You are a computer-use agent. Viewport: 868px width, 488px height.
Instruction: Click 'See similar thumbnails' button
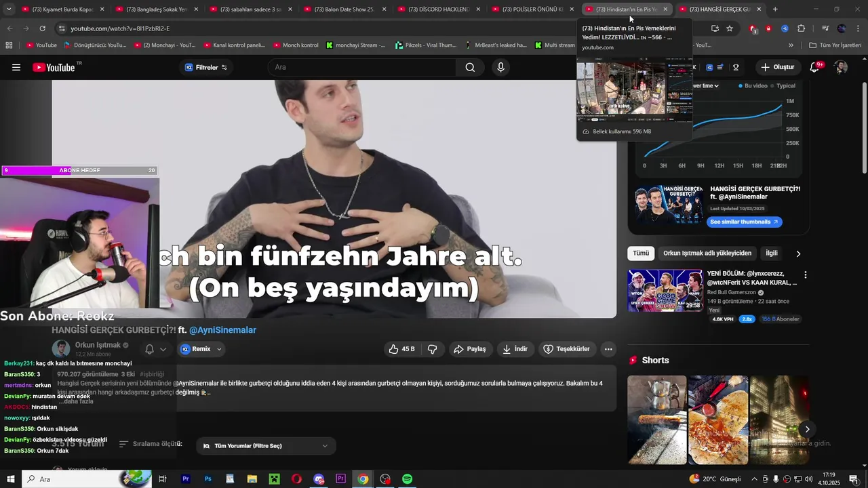pos(744,222)
